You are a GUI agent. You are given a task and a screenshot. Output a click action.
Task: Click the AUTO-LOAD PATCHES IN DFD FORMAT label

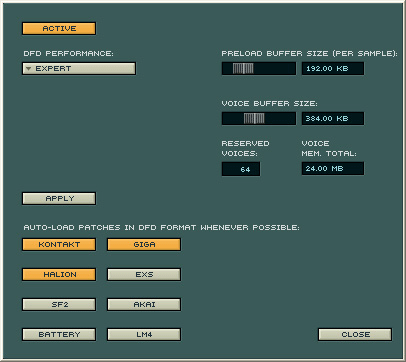point(161,227)
